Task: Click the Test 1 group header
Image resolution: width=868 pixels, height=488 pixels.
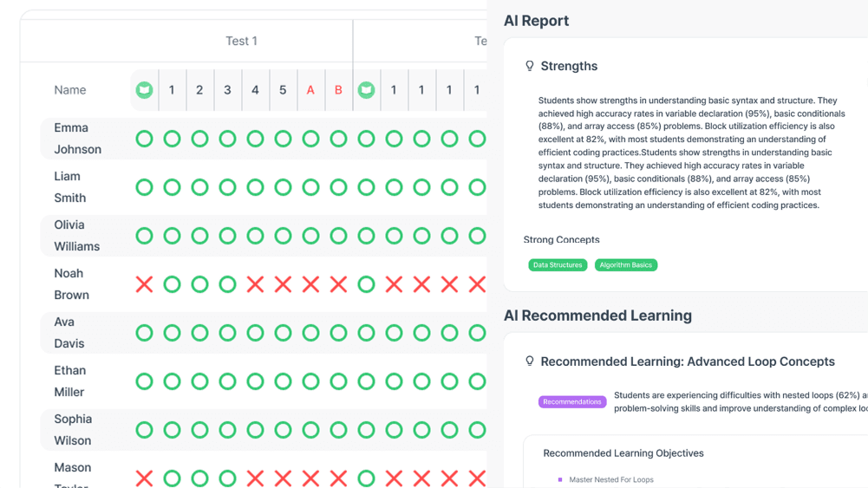Action: coord(241,41)
